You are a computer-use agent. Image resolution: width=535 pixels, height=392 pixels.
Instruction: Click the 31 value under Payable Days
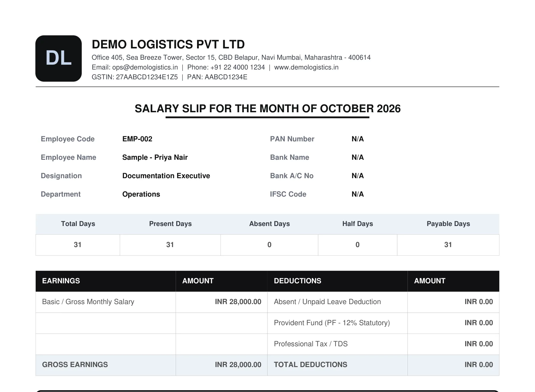coord(448,245)
